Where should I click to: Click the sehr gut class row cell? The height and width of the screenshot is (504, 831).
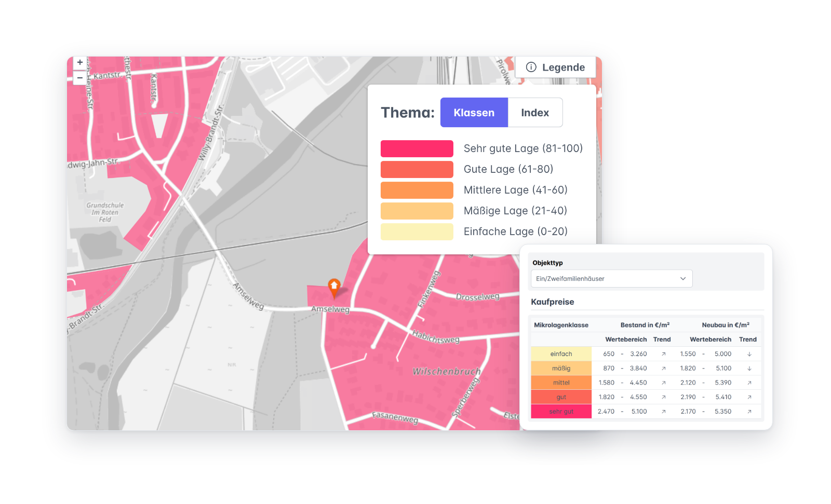(561, 412)
